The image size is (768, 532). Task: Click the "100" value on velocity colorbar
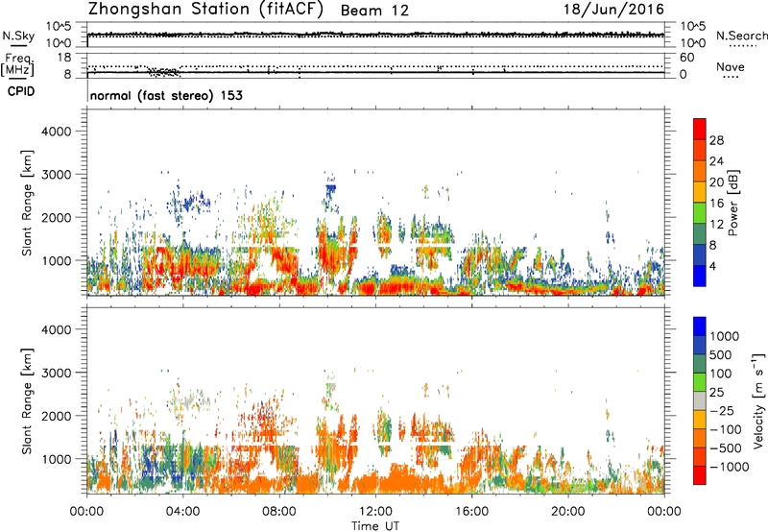point(721,374)
